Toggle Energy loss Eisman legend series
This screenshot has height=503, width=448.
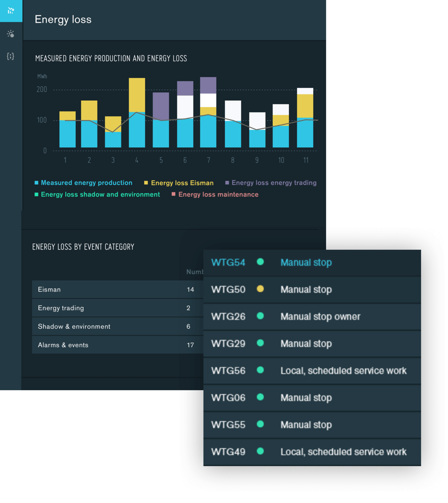pos(182,183)
